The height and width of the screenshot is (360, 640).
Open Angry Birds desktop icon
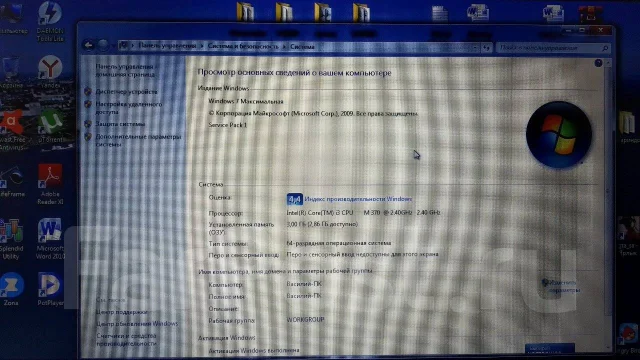(628, 338)
